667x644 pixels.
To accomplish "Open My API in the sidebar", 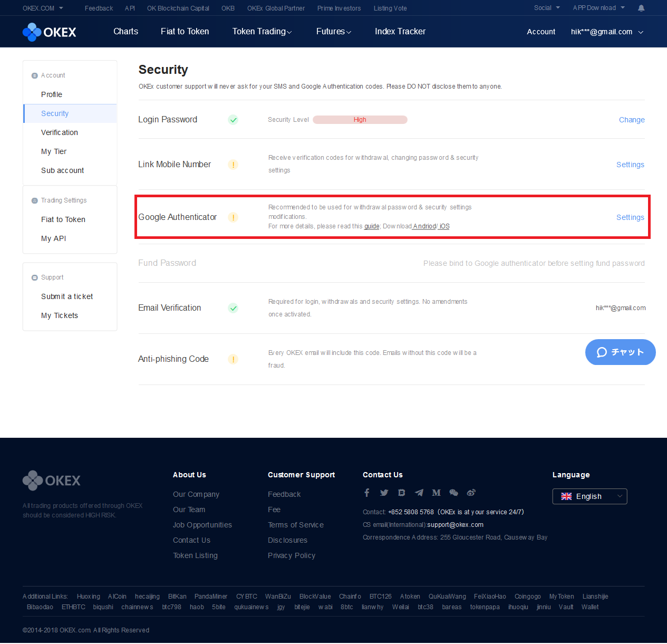I will pos(54,238).
